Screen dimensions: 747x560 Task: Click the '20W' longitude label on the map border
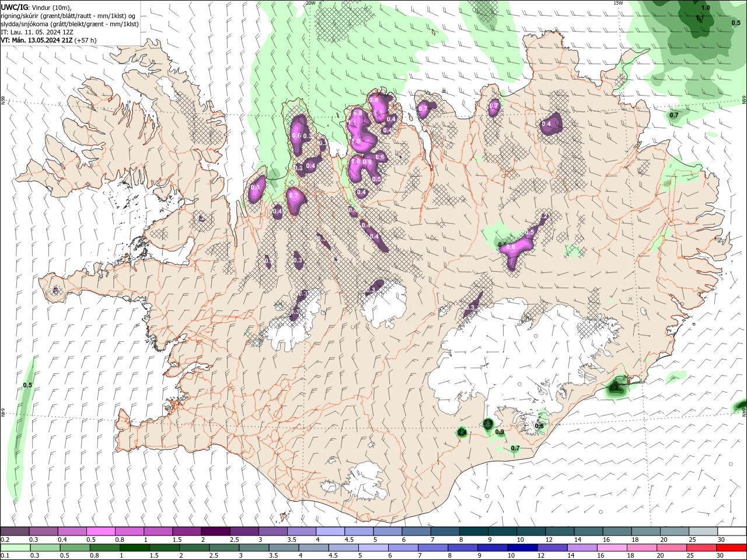310,3
